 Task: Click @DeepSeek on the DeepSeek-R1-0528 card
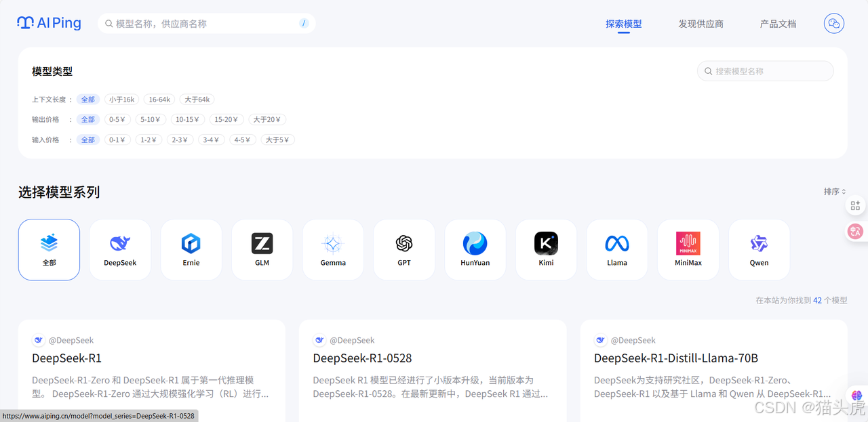352,340
